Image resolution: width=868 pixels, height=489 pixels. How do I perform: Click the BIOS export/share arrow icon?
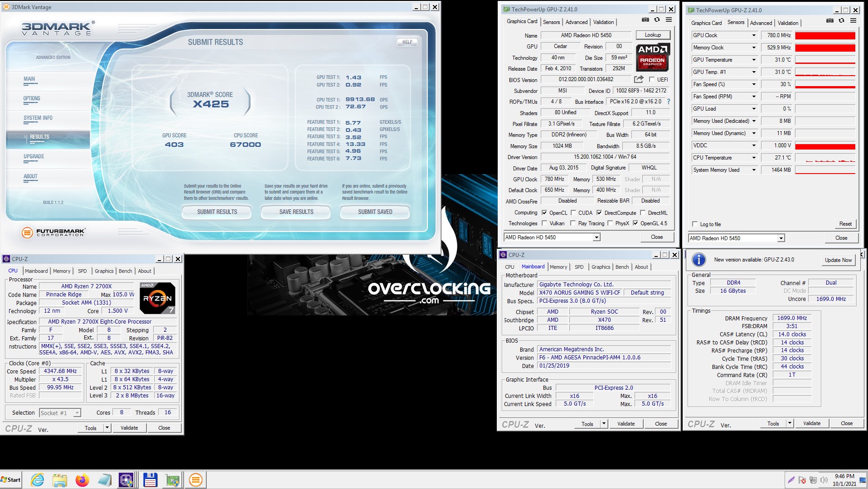tap(639, 79)
